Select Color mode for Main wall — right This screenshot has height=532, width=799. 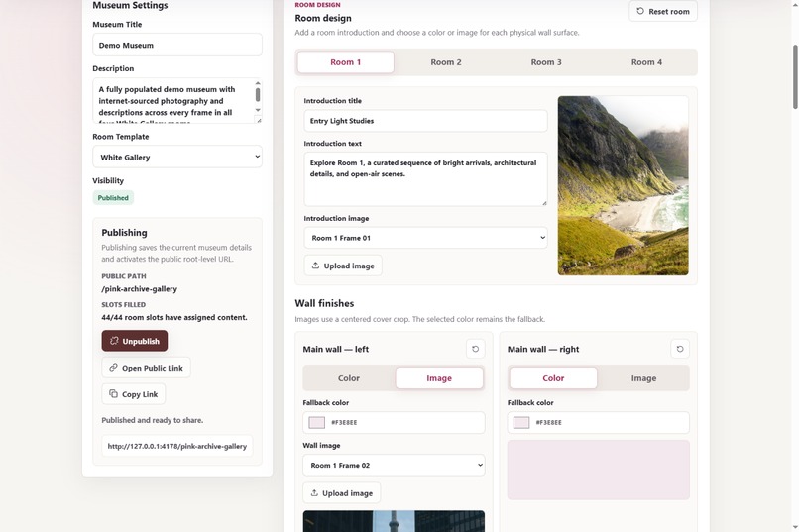[x=553, y=378]
